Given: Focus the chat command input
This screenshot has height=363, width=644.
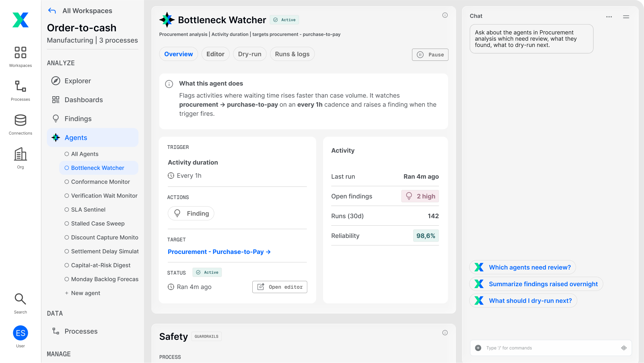Looking at the screenshot, I should pyautogui.click(x=551, y=348).
